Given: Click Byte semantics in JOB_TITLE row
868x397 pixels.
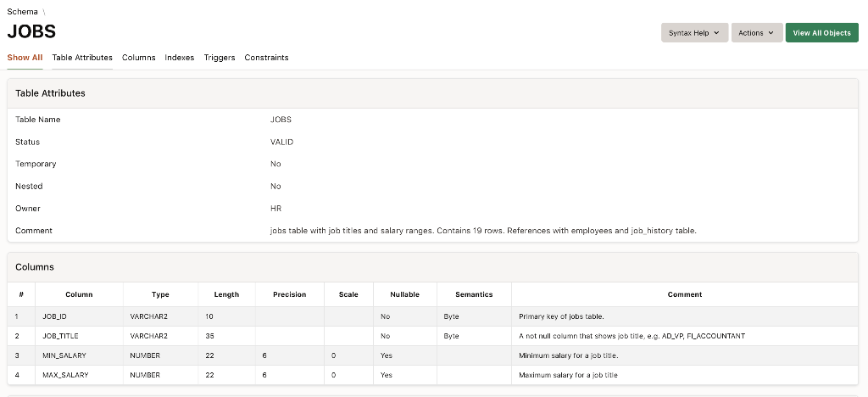Looking at the screenshot, I should point(451,336).
